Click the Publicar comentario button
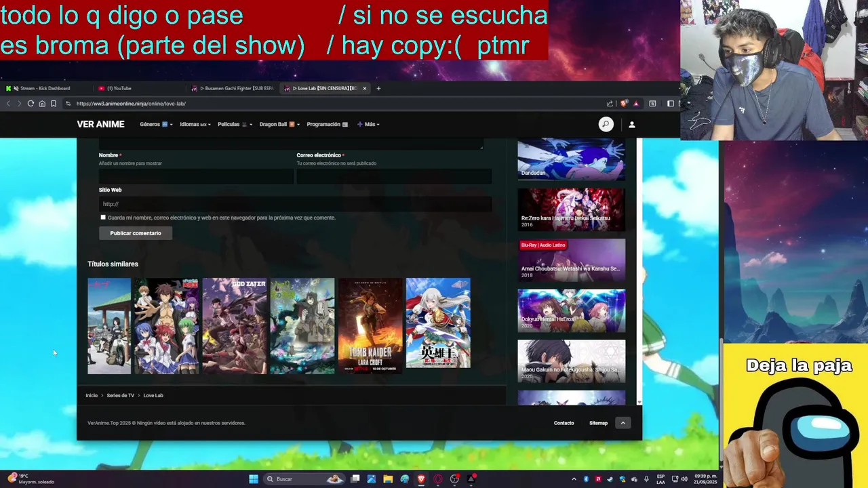The image size is (868, 488). 136,233
